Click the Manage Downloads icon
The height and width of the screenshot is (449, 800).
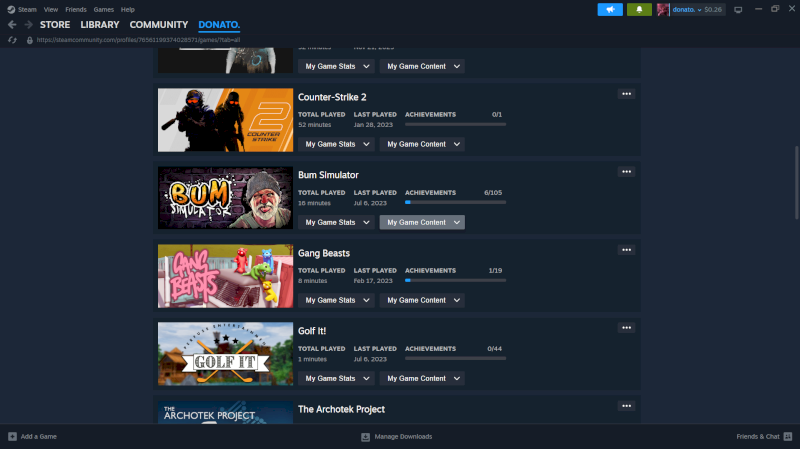coord(365,437)
